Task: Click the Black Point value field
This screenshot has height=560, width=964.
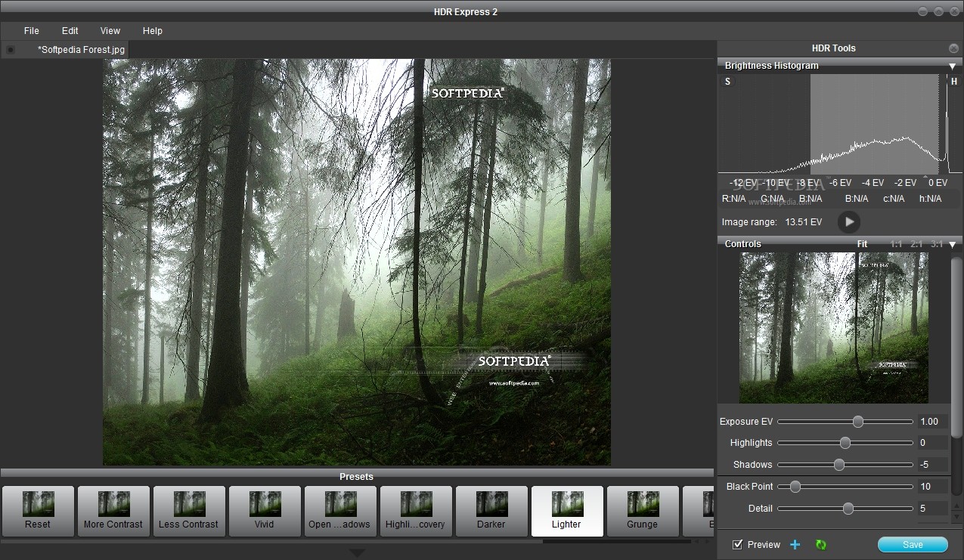Action: 932,487
